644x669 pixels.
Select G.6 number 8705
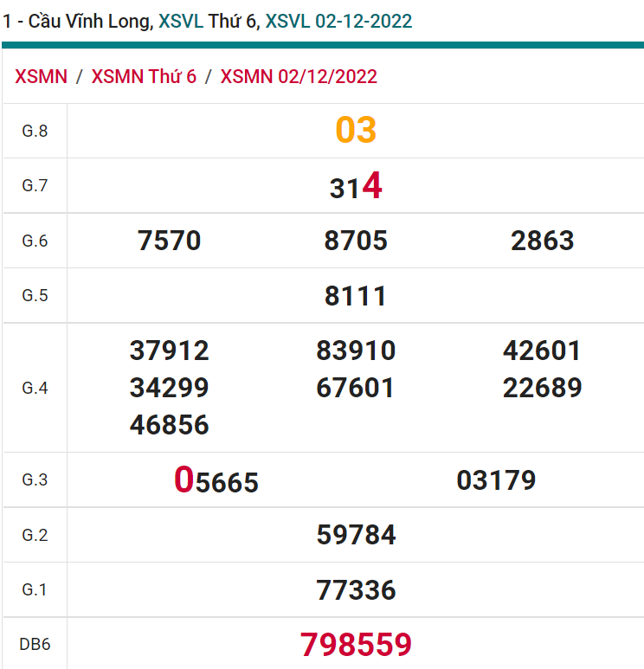tap(356, 241)
